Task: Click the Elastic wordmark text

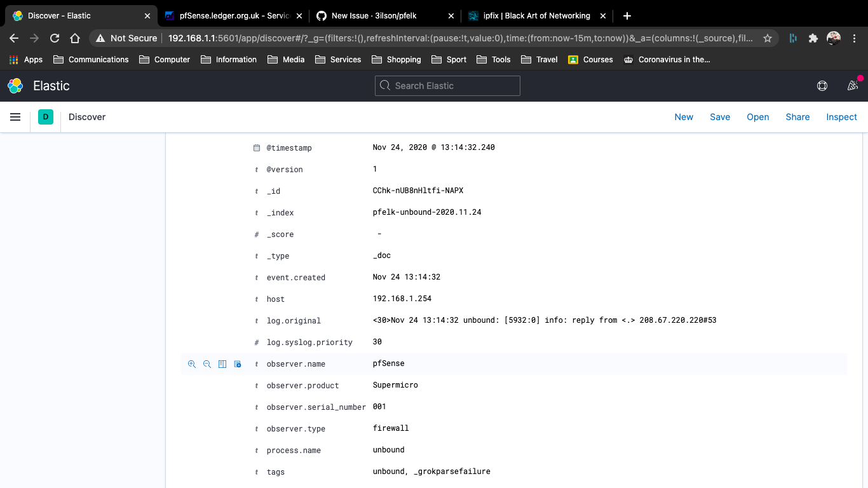Action: click(51, 86)
